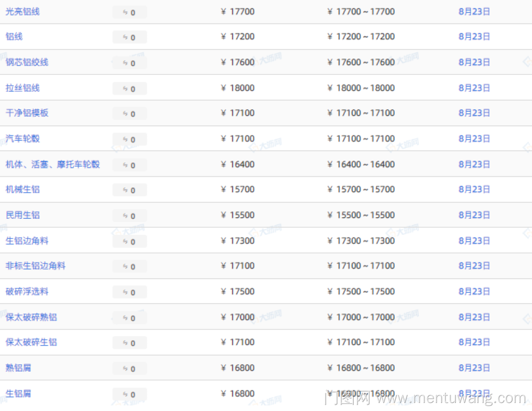Click the change badge for 熟铝屑
Viewport: 532px width, 411px height.
coord(129,368)
